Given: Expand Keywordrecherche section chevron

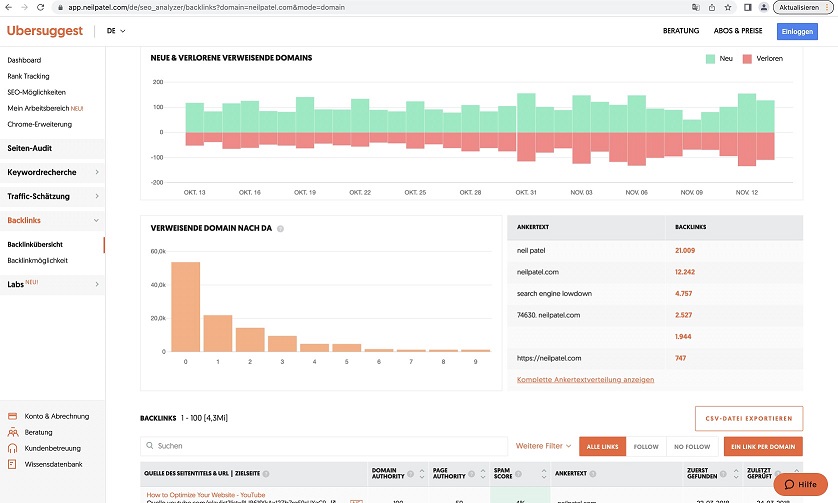Looking at the screenshot, I should [97, 172].
